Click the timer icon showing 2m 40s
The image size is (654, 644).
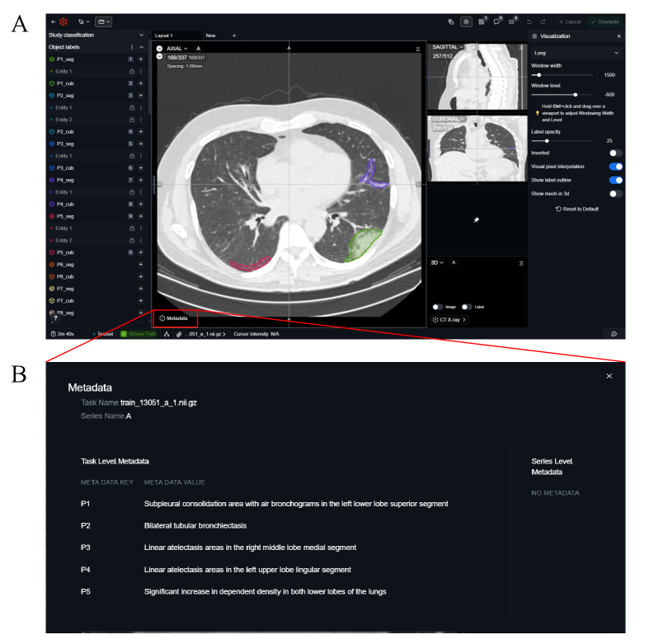coord(54,334)
